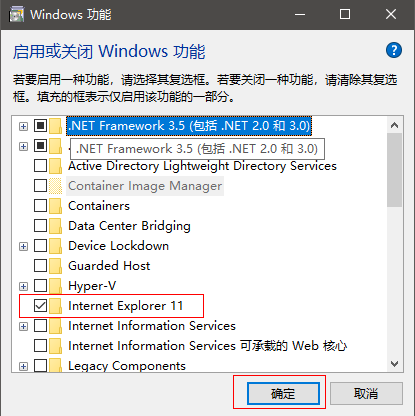Expand the .NET Framework 3.5 tree node

pos(23,126)
